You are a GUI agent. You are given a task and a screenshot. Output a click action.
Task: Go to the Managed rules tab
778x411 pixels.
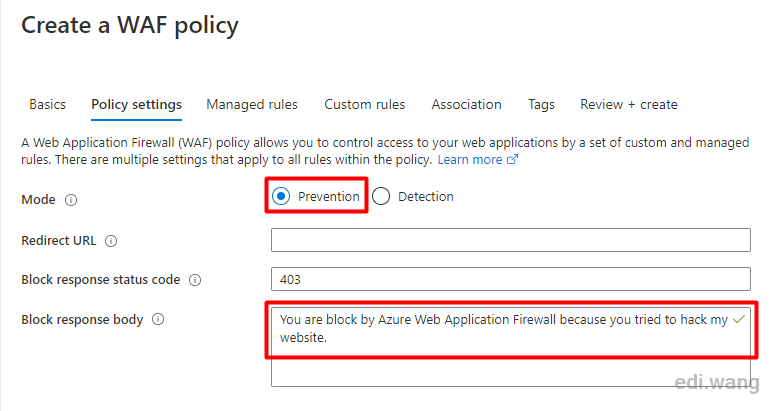(x=252, y=105)
